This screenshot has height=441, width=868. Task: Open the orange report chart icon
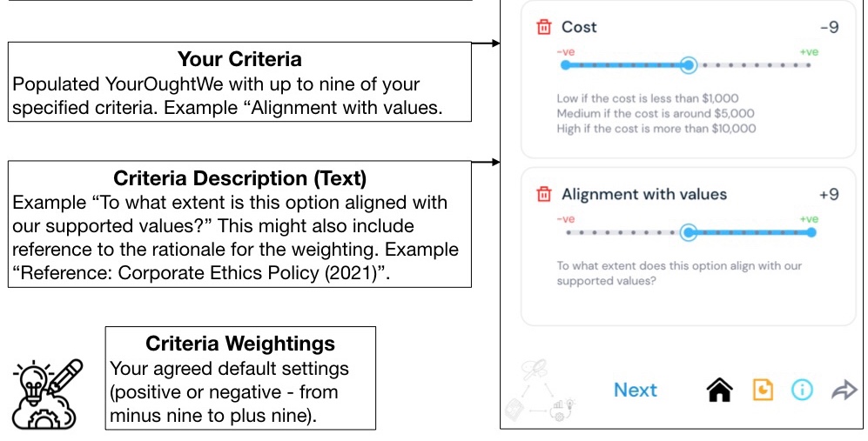[763, 391]
